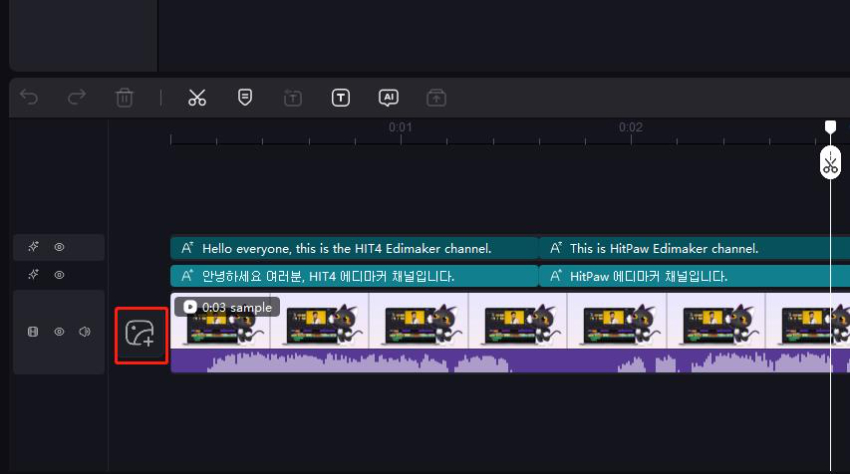
Task: Click the add cover image button
Action: [x=141, y=336]
